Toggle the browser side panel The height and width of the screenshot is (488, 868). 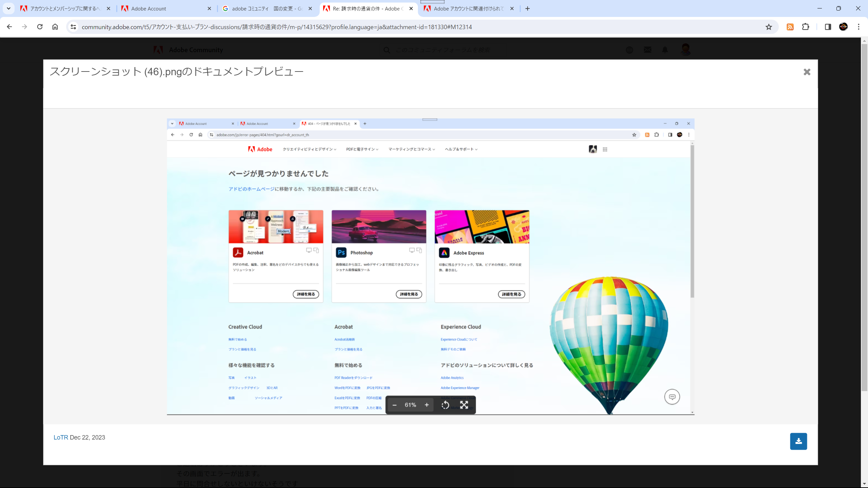click(828, 27)
